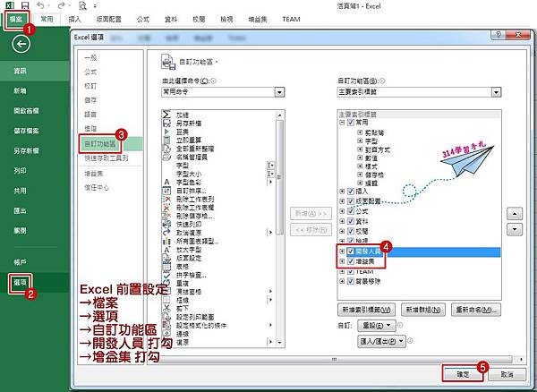Click the 重新命名 button
This screenshot has width=537, height=392.
click(x=476, y=310)
